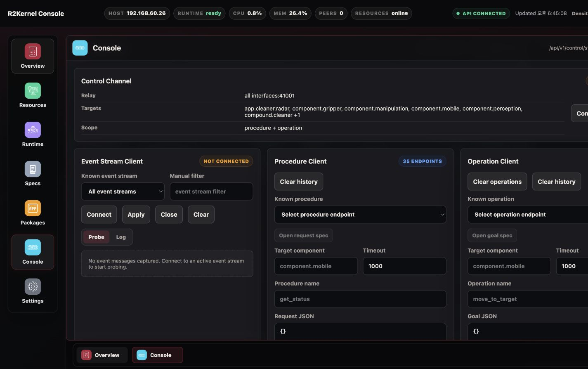Viewport: 588px width, 369px height.
Task: Focus Procedure Client timeout field
Action: [404, 266]
